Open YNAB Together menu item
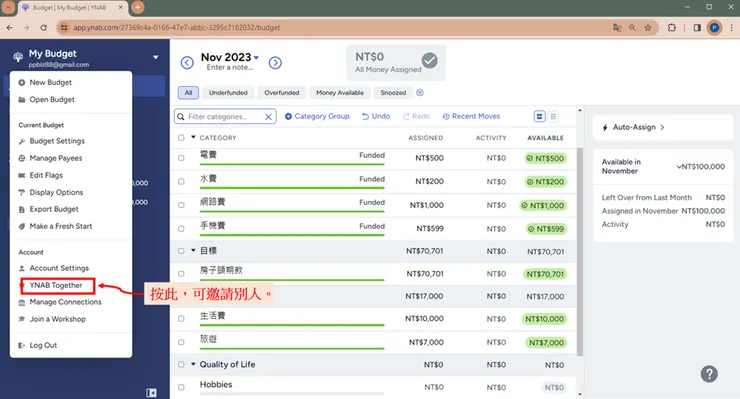 (x=56, y=285)
